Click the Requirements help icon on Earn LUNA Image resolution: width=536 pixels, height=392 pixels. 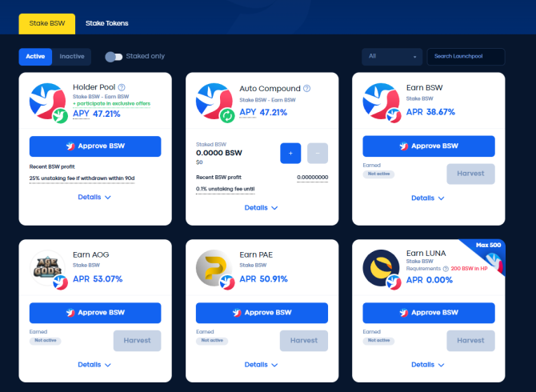coord(446,269)
